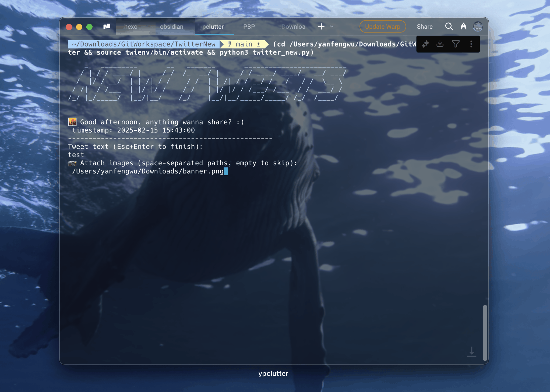Viewport: 550px width, 392px height.
Task: Click the git branch main indicator
Action: 244,44
